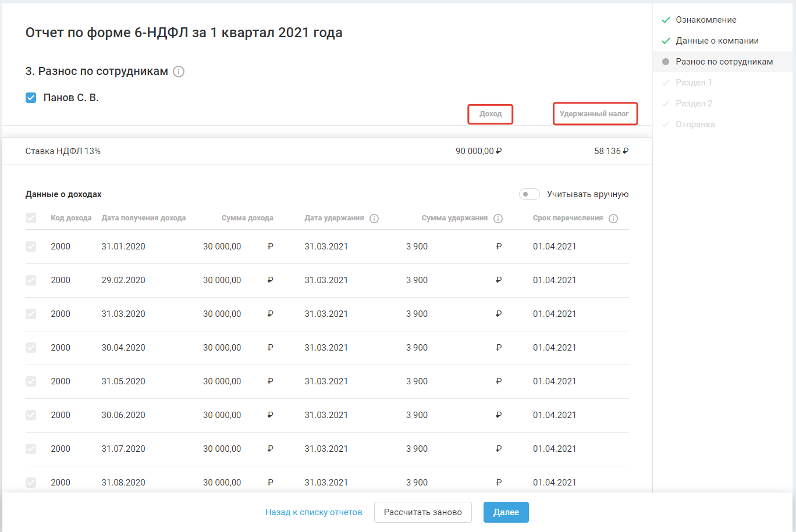This screenshot has width=796, height=532.
Task: Open the 'Отправка' step
Action: click(695, 124)
